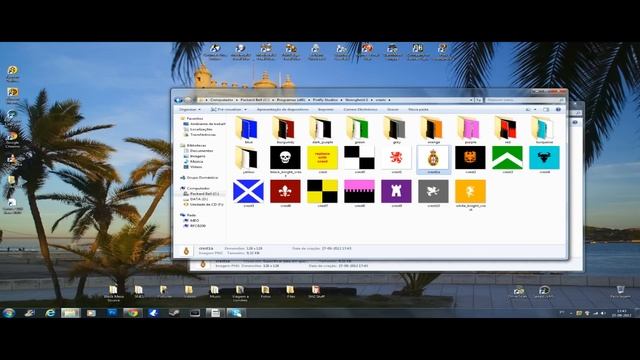
Task: Select the red fleur-de-lis crest
Action: pyautogui.click(x=285, y=191)
